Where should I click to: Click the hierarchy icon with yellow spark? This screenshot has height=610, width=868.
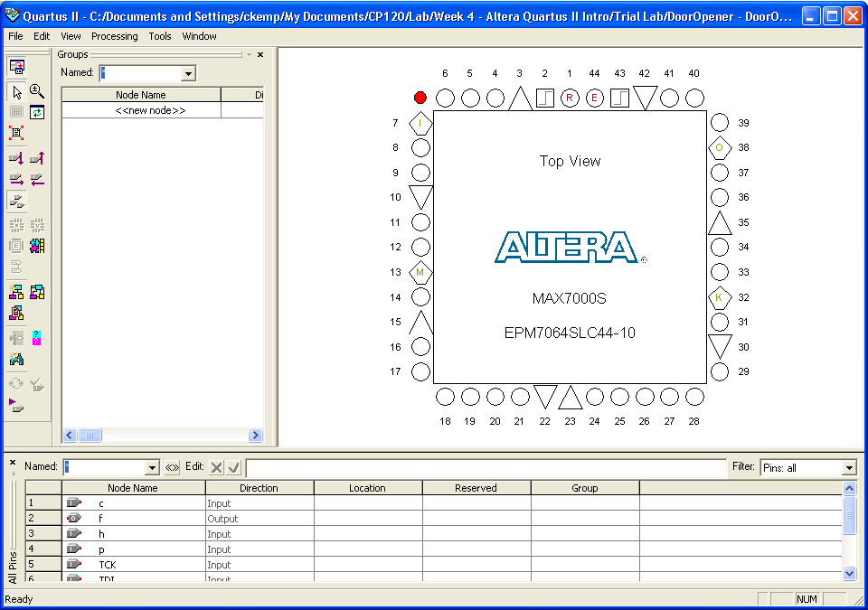[x=16, y=292]
